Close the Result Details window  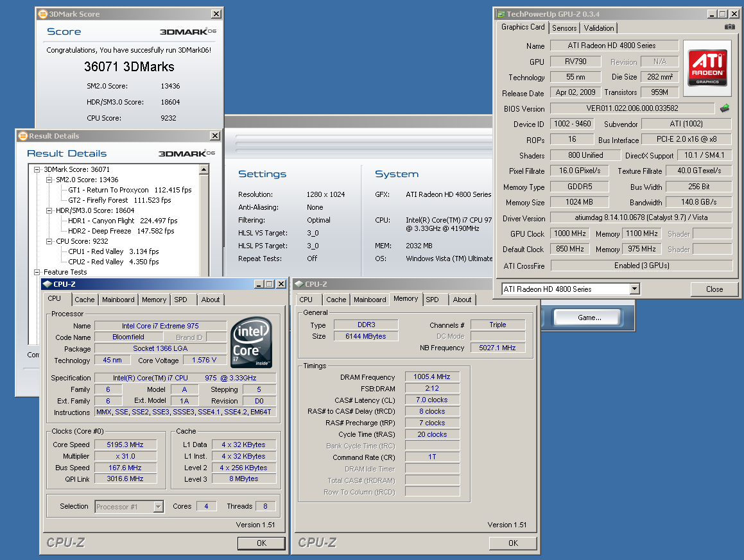pos(215,136)
